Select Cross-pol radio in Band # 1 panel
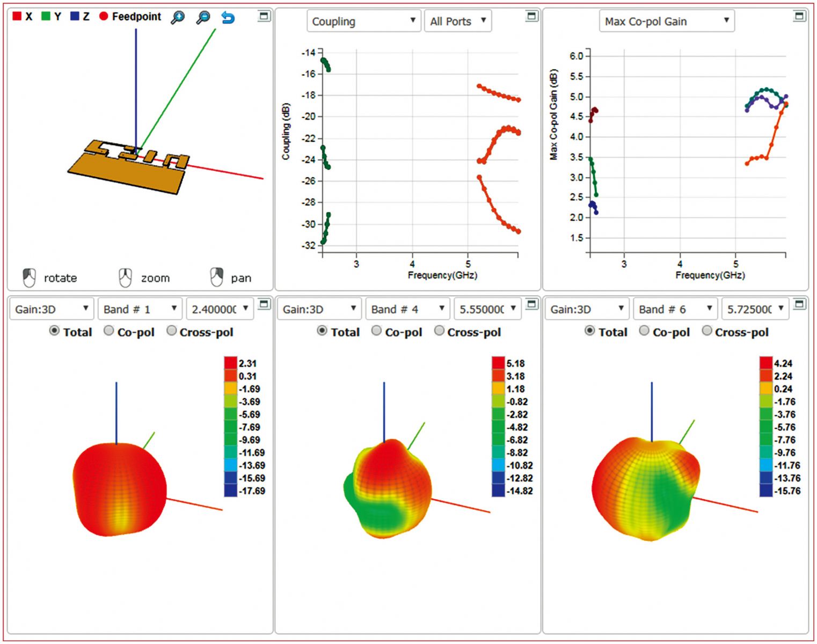The height and width of the screenshot is (644, 817). point(171,331)
